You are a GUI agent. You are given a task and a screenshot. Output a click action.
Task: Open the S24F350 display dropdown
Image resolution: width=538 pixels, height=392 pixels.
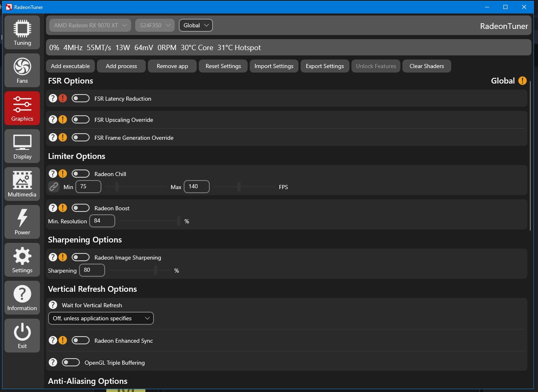point(155,25)
